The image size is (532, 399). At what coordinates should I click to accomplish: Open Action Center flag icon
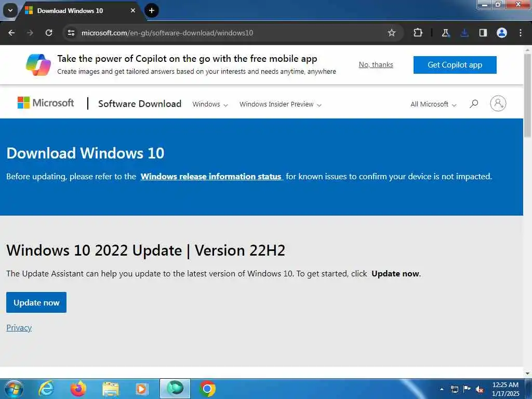[x=467, y=389]
